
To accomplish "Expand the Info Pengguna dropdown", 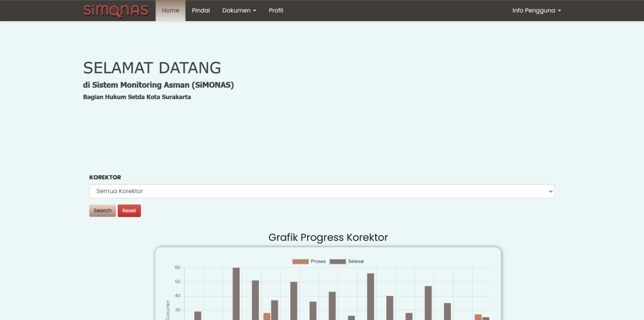I will click(x=536, y=10).
